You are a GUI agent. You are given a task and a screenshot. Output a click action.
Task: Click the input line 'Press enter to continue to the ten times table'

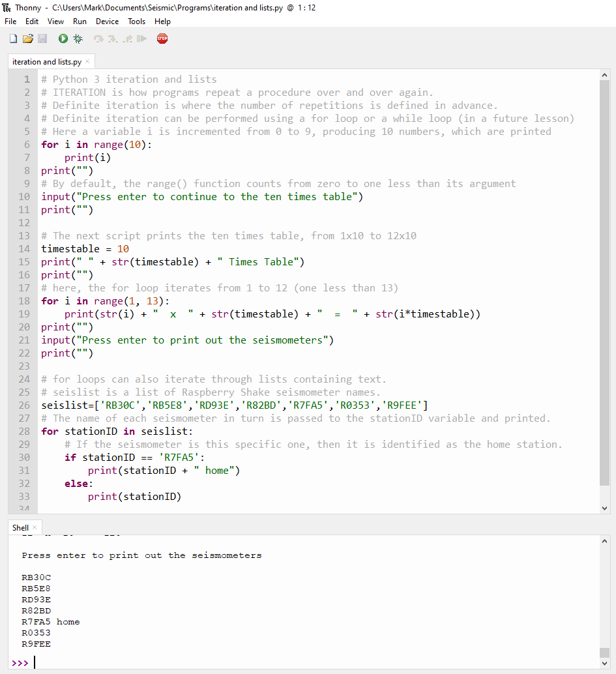(x=202, y=197)
